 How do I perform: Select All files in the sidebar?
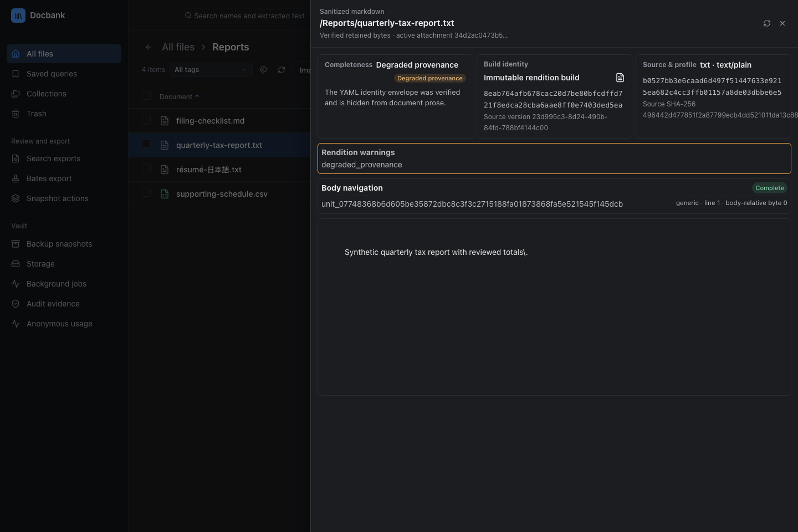pos(64,54)
